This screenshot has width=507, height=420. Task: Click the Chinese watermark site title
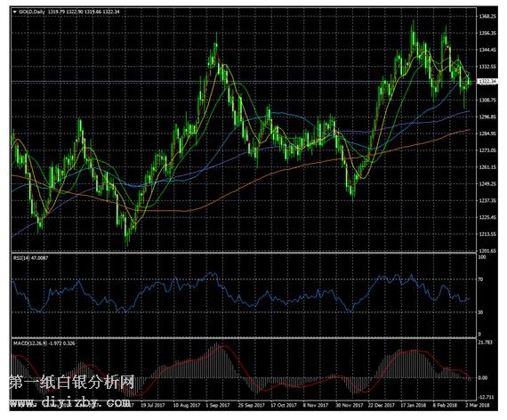pos(71,383)
